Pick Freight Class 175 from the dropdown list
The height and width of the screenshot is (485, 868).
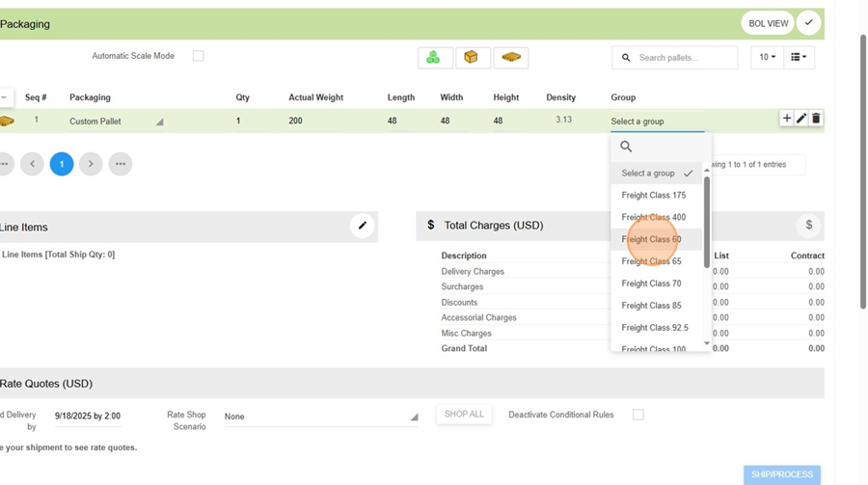click(x=653, y=196)
